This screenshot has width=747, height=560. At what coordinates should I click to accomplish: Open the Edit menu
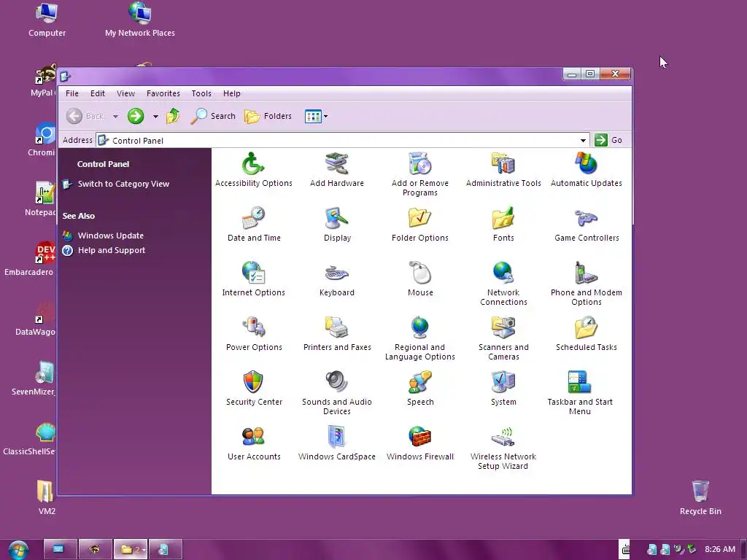(98, 93)
